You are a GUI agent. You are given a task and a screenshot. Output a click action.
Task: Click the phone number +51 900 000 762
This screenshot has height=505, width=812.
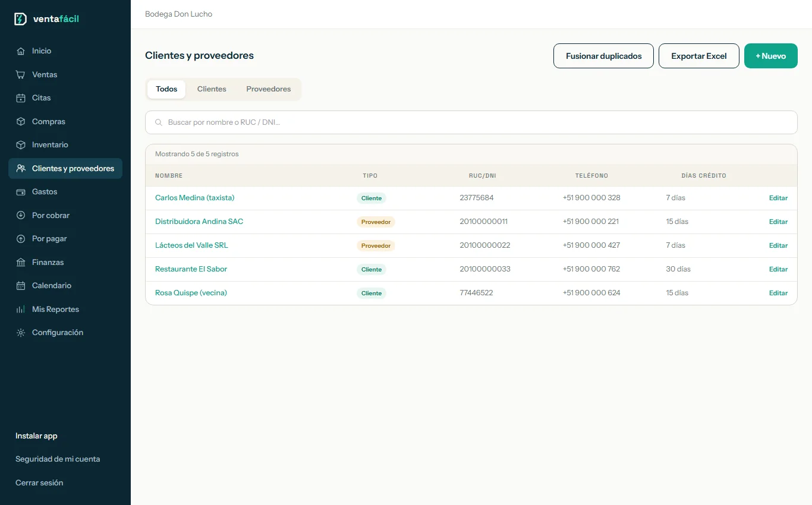pyautogui.click(x=591, y=269)
